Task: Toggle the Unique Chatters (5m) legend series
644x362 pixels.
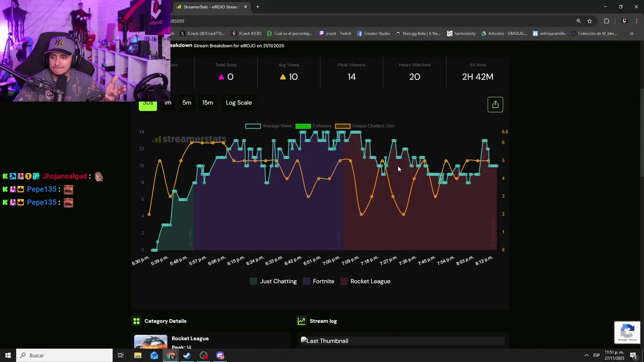Action: pos(365,126)
